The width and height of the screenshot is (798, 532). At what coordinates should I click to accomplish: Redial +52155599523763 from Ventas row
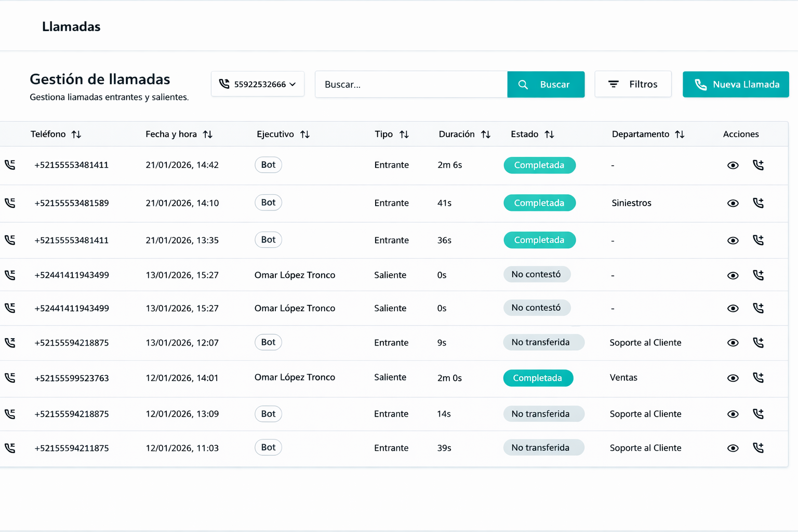pos(758,378)
